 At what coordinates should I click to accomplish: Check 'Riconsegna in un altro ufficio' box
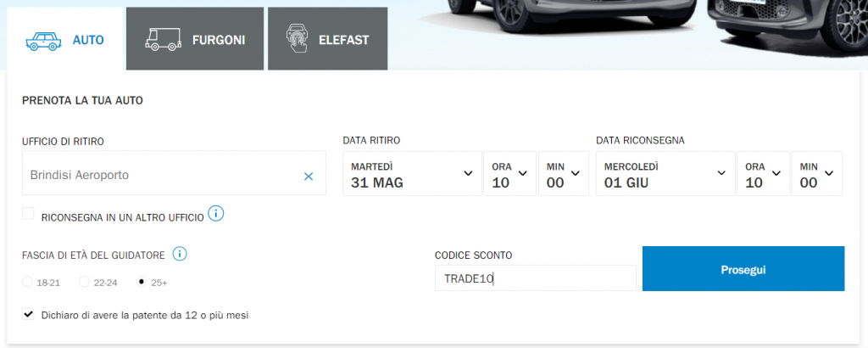tap(29, 213)
